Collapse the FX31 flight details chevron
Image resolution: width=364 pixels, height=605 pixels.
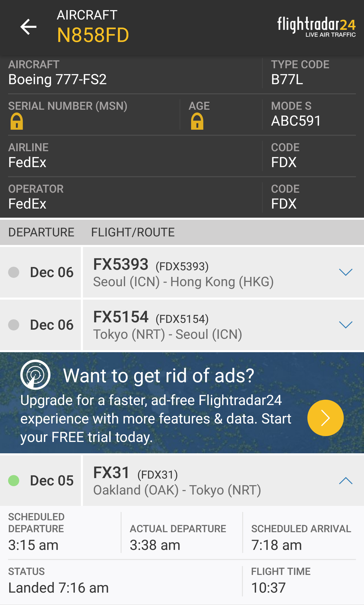pyautogui.click(x=346, y=480)
